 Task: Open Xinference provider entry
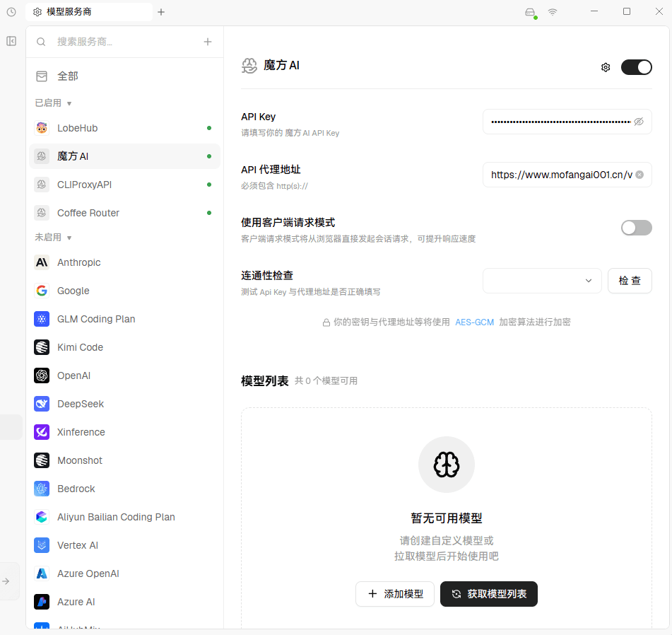coord(124,432)
